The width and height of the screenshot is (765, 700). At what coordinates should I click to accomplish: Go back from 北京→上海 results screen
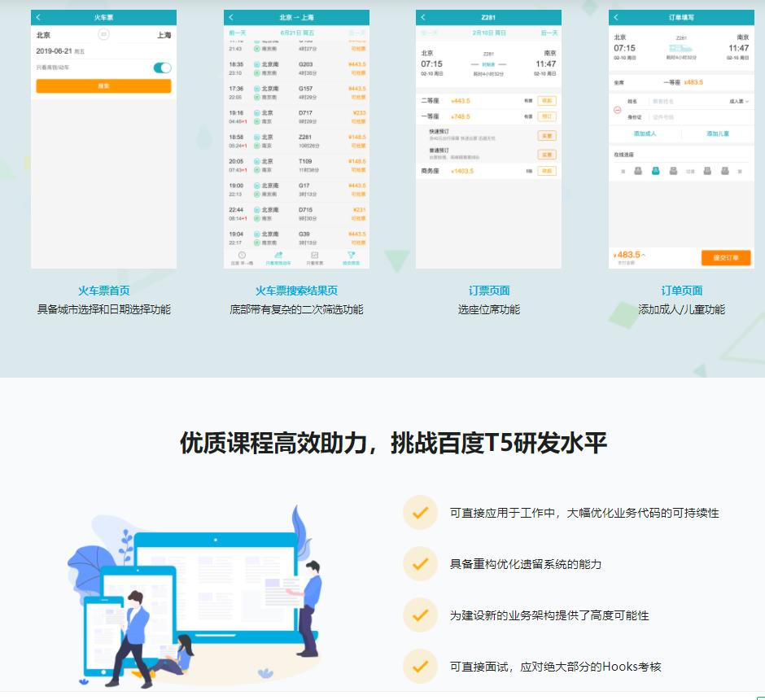pos(231,17)
